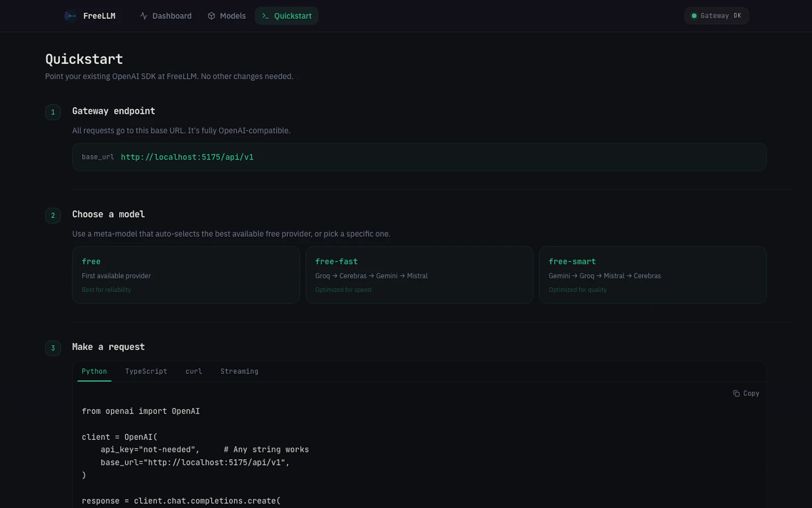
Task: Open the Models page
Action: [227, 16]
